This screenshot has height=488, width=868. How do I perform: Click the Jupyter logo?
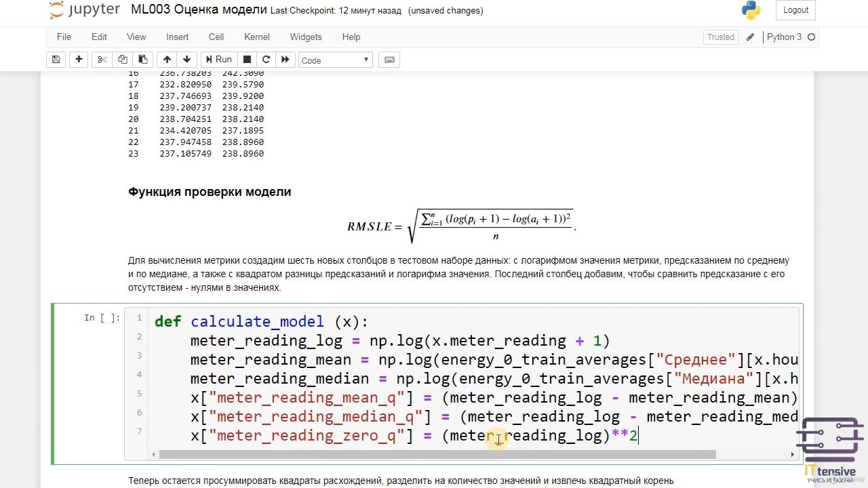(x=84, y=10)
